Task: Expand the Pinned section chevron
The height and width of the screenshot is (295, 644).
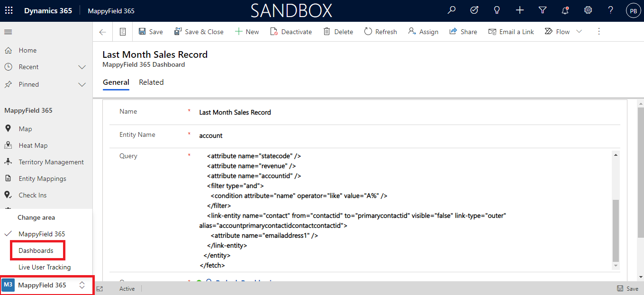Action: tap(82, 85)
